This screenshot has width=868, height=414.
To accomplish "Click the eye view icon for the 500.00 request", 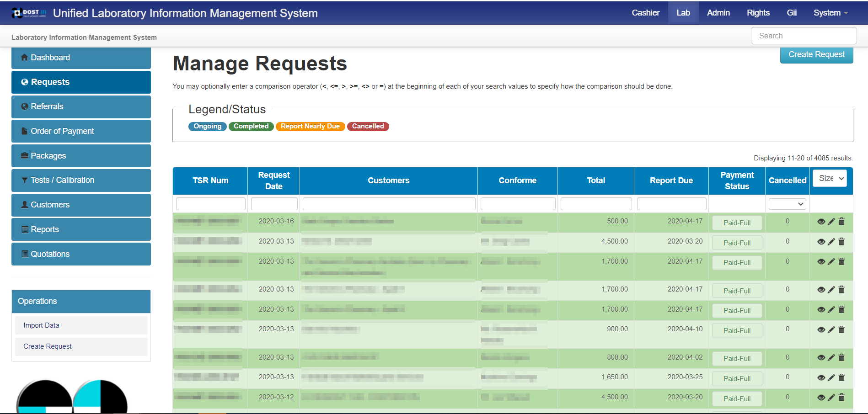I will pyautogui.click(x=821, y=222).
